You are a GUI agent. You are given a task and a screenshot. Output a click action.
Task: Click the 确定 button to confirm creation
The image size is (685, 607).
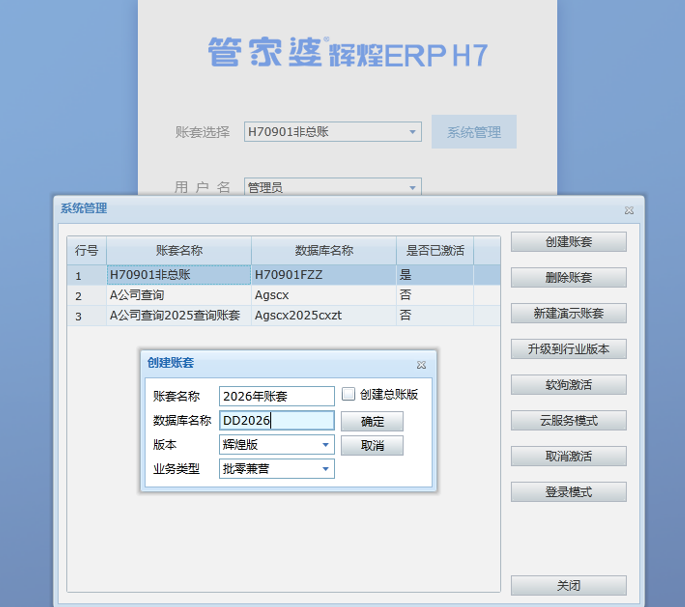[x=372, y=421]
